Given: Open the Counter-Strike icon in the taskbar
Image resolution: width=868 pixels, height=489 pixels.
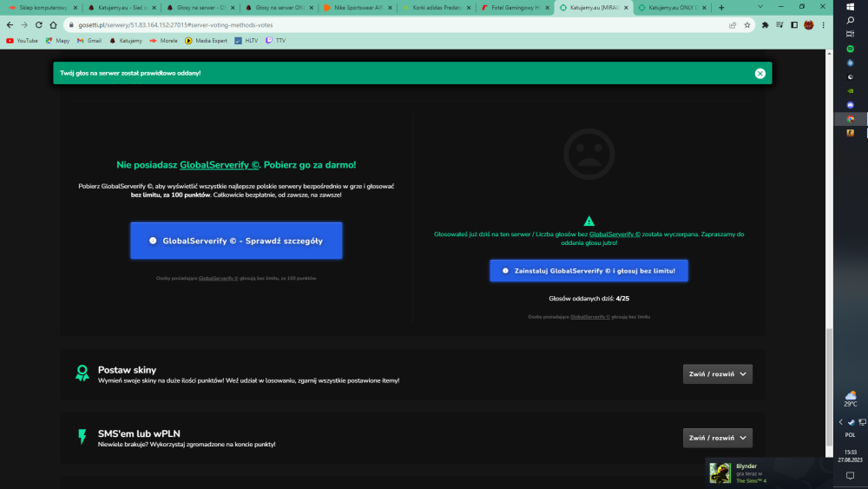Looking at the screenshot, I should (851, 133).
